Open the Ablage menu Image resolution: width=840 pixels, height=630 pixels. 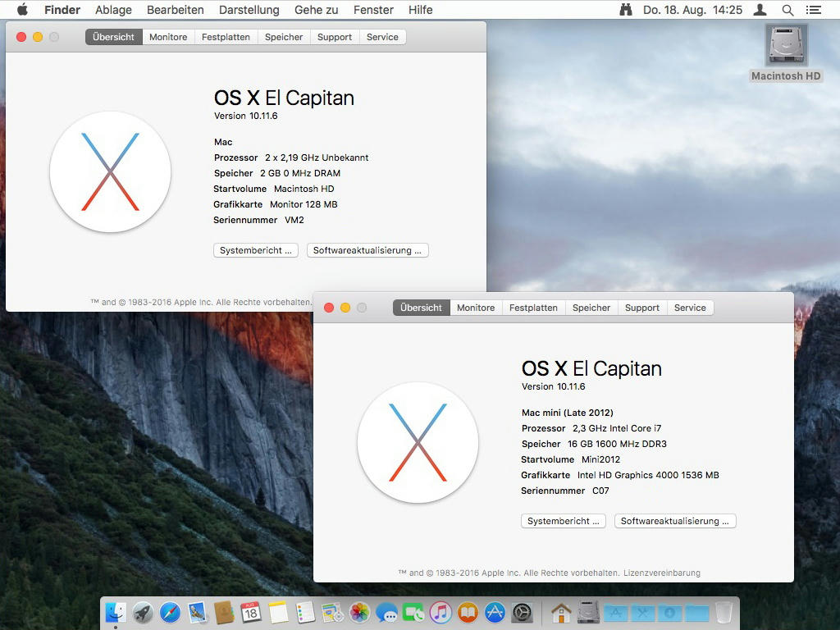[x=113, y=10]
